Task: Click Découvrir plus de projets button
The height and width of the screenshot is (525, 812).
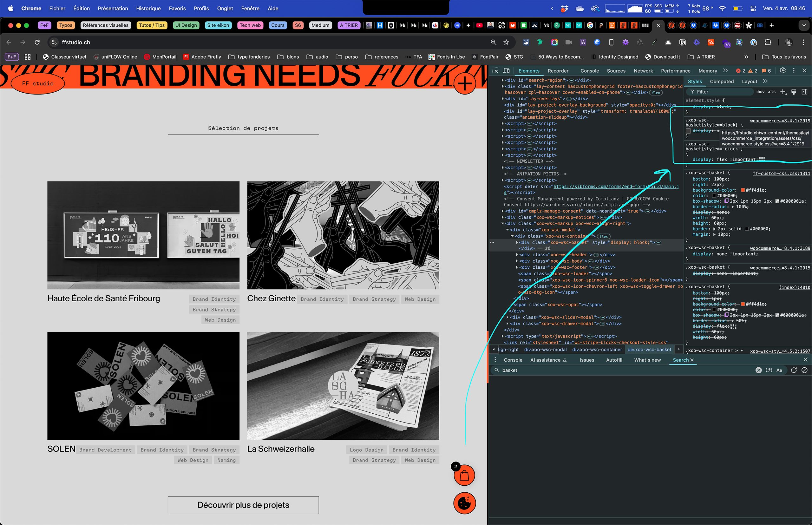Action: (243, 505)
